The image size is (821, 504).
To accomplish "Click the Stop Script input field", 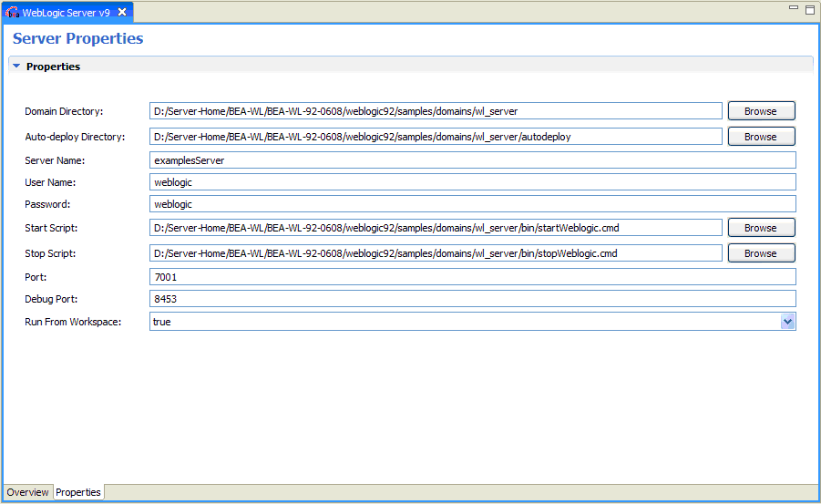I will pos(436,253).
